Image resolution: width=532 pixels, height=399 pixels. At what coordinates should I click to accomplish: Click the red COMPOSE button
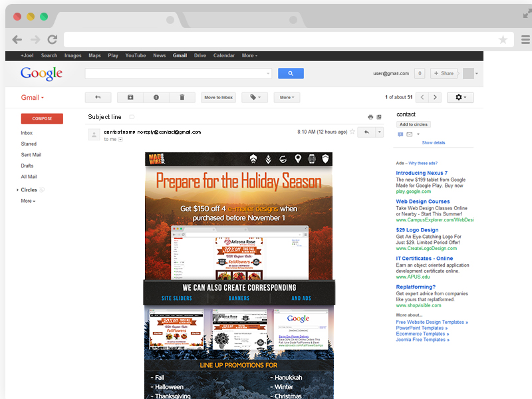pos(42,118)
